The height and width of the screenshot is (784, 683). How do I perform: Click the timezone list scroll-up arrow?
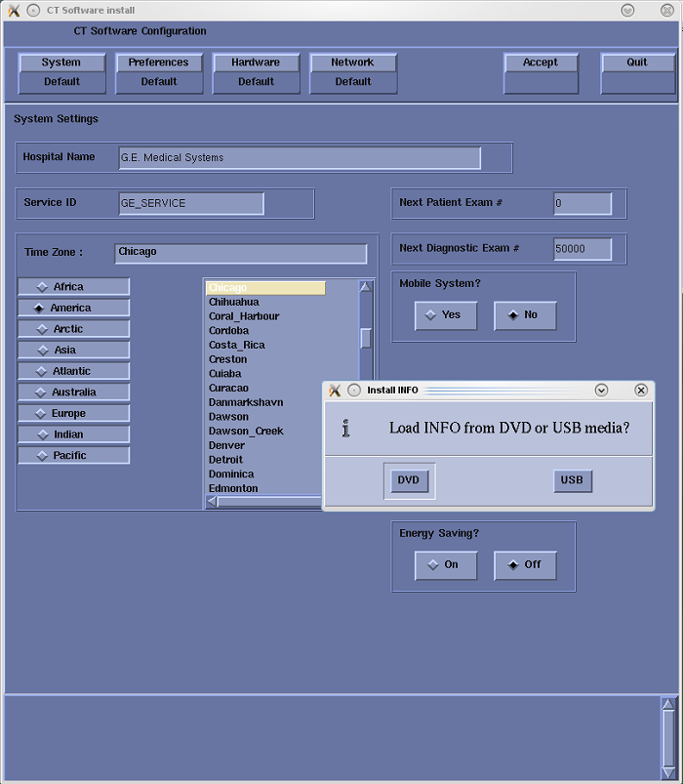click(x=366, y=287)
